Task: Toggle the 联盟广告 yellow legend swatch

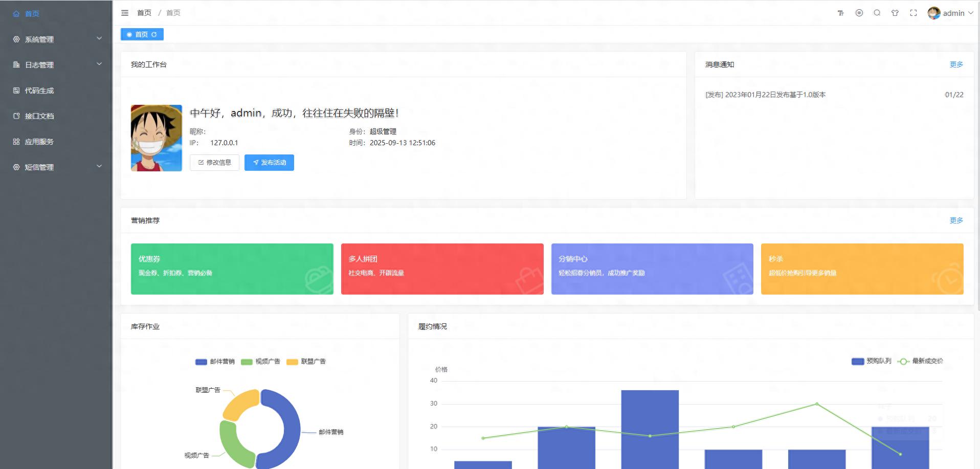Action: 292,362
